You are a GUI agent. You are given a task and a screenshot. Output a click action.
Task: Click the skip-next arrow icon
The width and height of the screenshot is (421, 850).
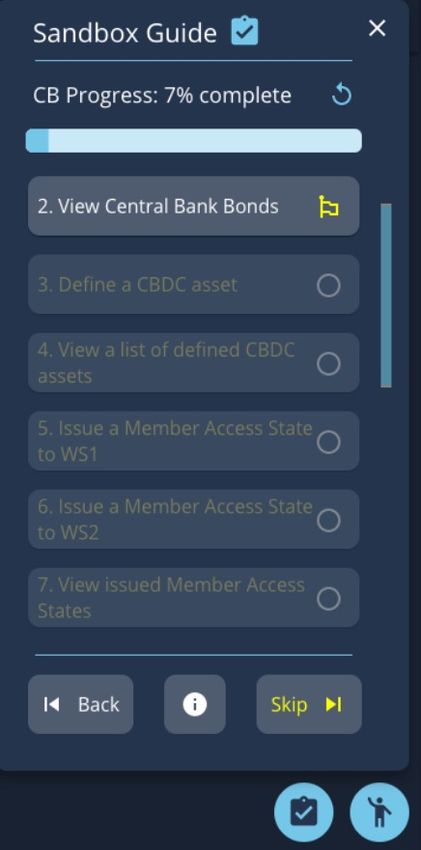[334, 704]
